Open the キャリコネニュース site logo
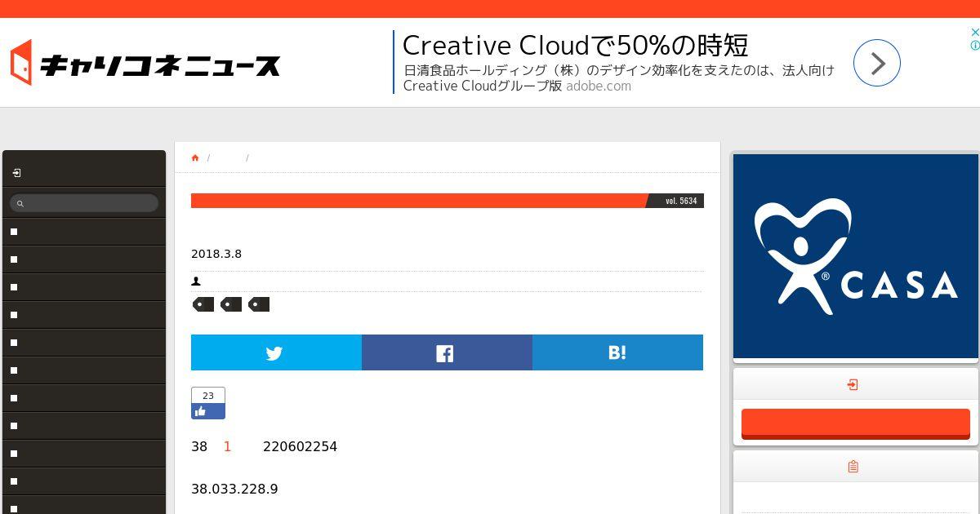Image resolution: width=980 pixels, height=514 pixels. pos(145,63)
